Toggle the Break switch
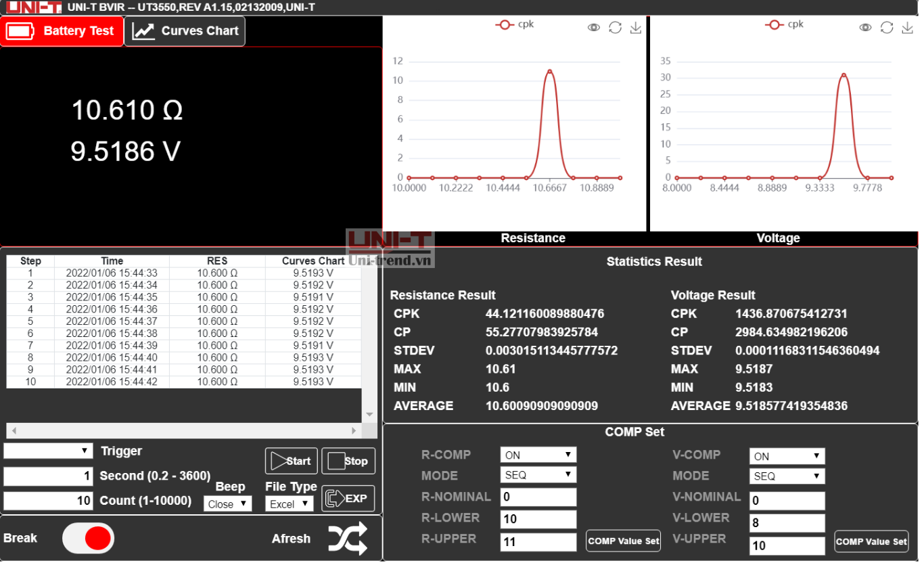 (89, 539)
